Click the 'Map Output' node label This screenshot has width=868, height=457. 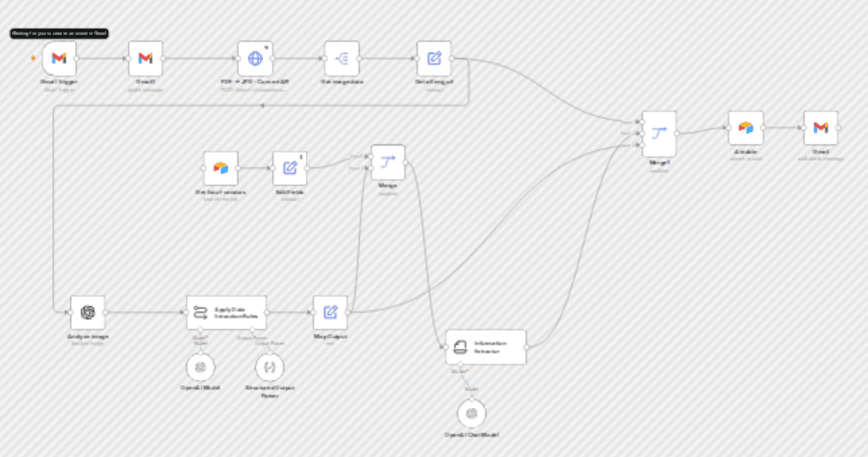click(x=330, y=336)
